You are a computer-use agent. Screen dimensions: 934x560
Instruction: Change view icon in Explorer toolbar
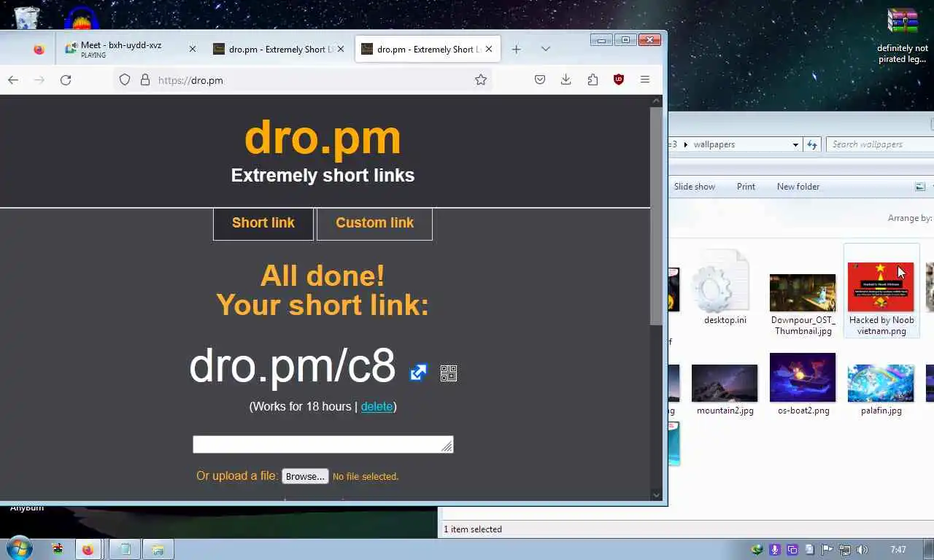tap(920, 187)
